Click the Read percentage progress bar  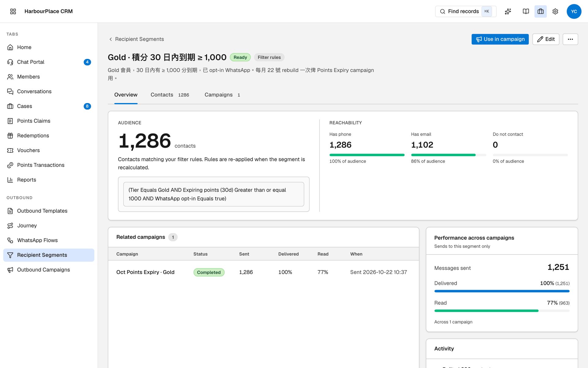click(x=502, y=311)
